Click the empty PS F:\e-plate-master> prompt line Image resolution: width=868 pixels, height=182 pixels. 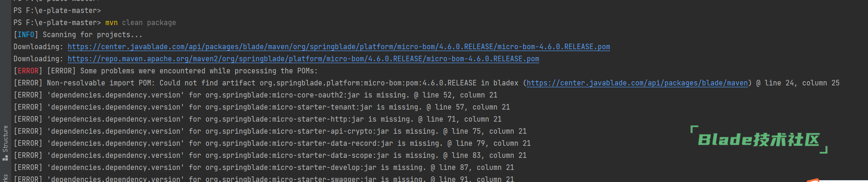[57, 11]
